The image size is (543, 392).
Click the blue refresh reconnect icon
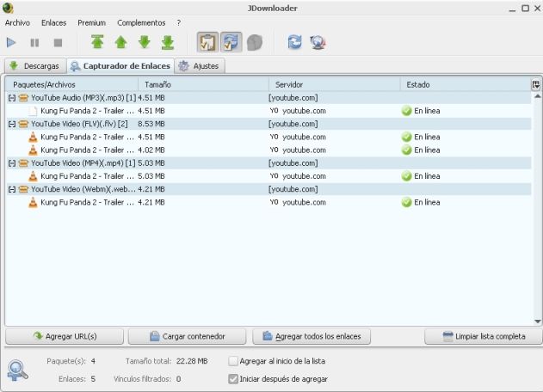(x=294, y=42)
